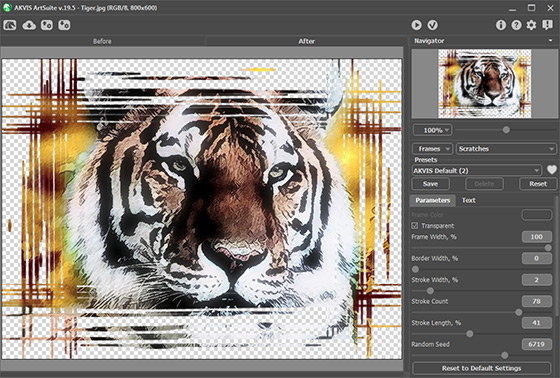The image size is (560, 378).
Task: Click the Frame Color swatch
Action: (x=536, y=215)
